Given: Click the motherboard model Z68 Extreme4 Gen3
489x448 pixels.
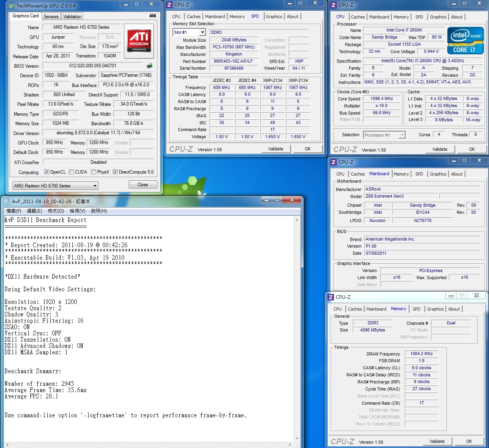Looking at the screenshot, I should pos(401,196).
